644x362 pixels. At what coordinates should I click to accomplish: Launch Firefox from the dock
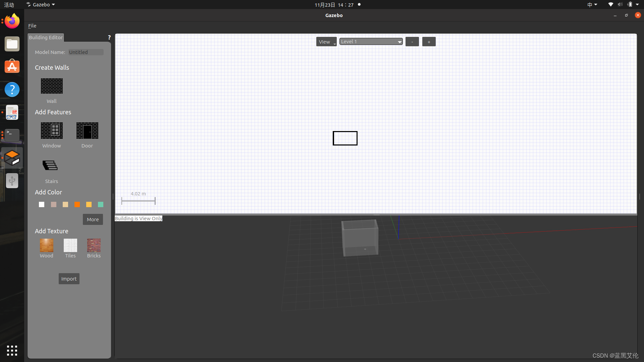click(x=12, y=21)
